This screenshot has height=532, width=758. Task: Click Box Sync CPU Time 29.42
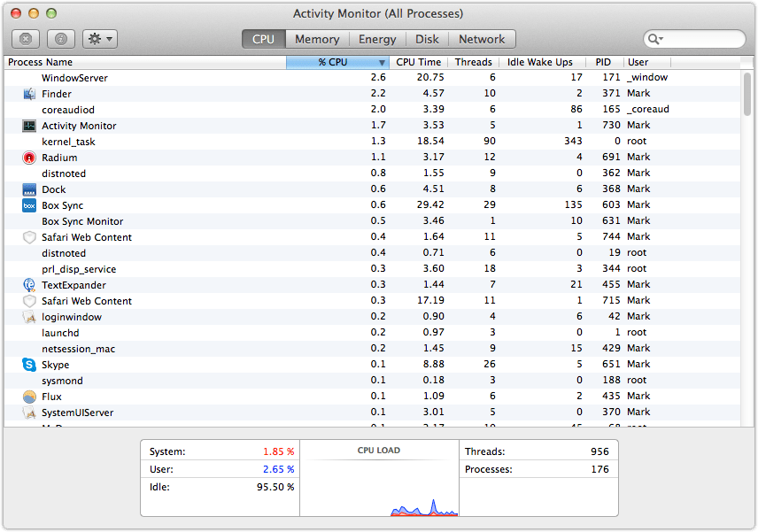click(430, 204)
